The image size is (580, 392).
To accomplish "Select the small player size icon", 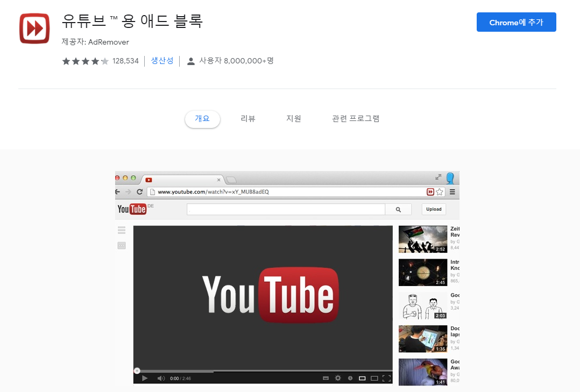I will 362,378.
